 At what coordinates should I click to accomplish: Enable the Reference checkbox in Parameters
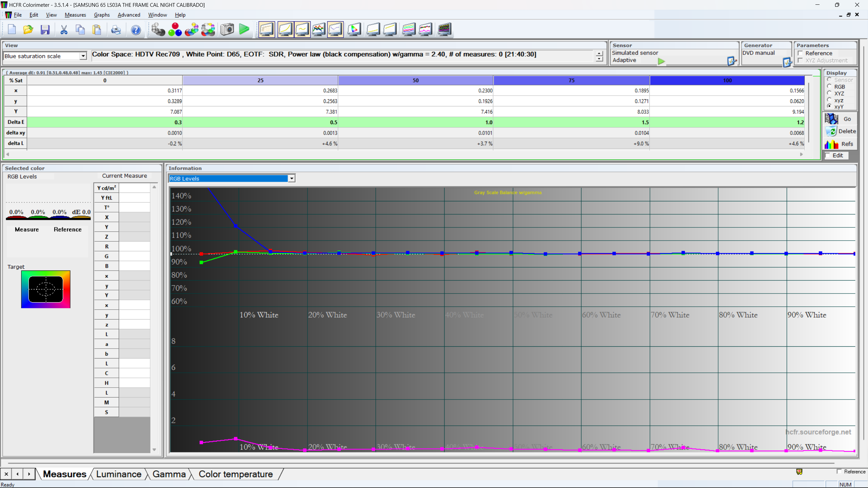coord(801,53)
